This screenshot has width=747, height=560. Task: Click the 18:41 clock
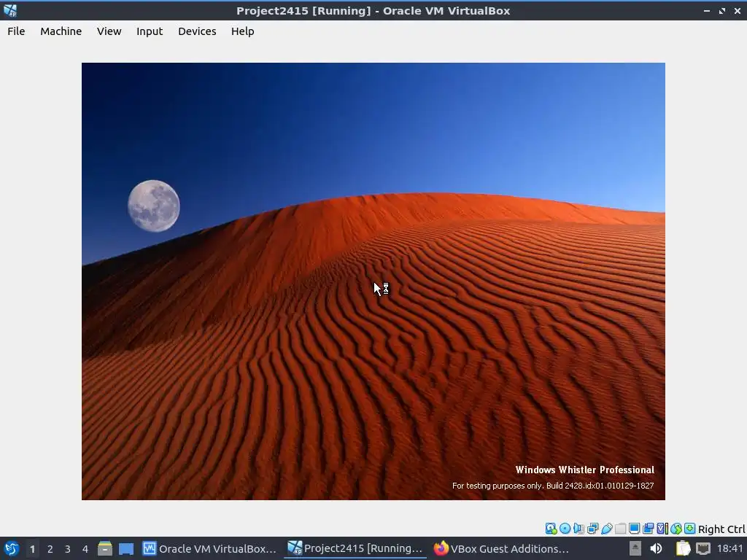pos(729,548)
